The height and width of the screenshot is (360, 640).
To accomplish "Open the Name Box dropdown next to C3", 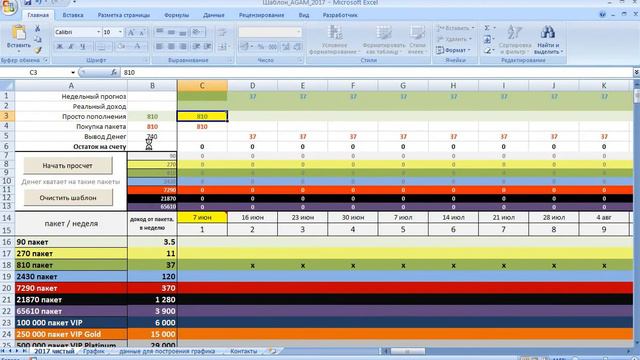I will point(73,73).
